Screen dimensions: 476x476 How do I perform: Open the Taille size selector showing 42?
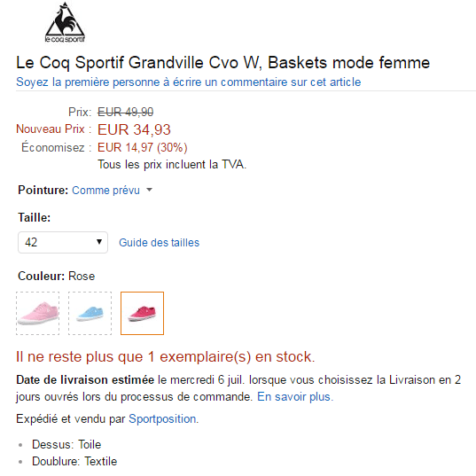[63, 242]
